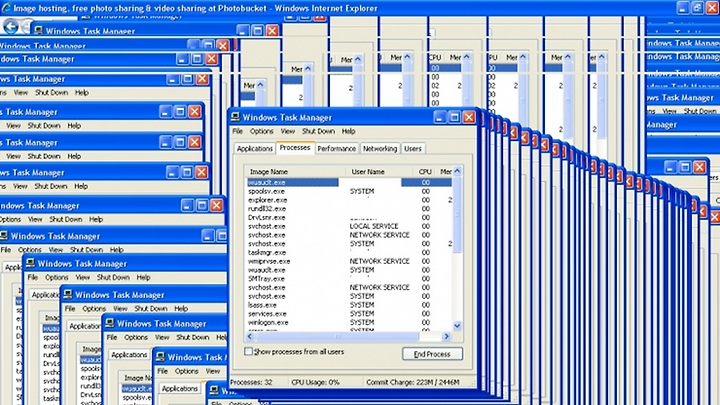The height and width of the screenshot is (405, 720).
Task: Click process list vertical scrollbar down arrow
Action: point(457,326)
